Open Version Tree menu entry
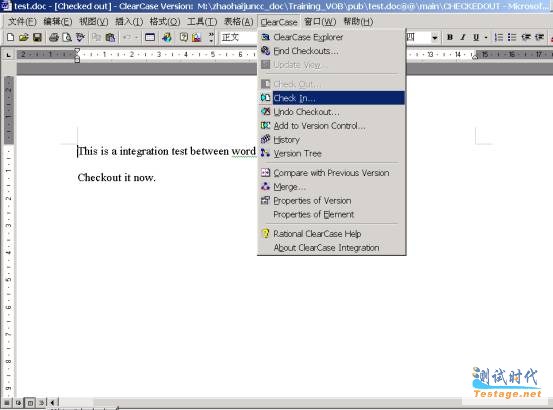 tap(332, 154)
